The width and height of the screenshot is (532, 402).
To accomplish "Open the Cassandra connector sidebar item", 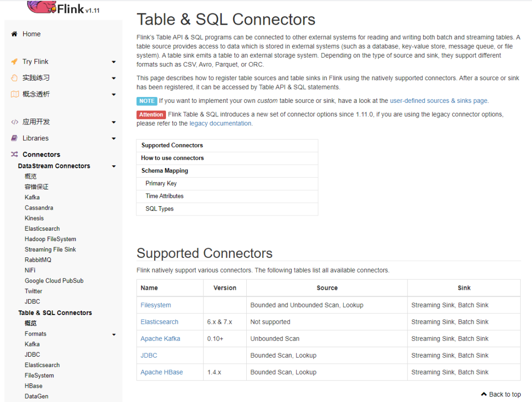I will [39, 208].
